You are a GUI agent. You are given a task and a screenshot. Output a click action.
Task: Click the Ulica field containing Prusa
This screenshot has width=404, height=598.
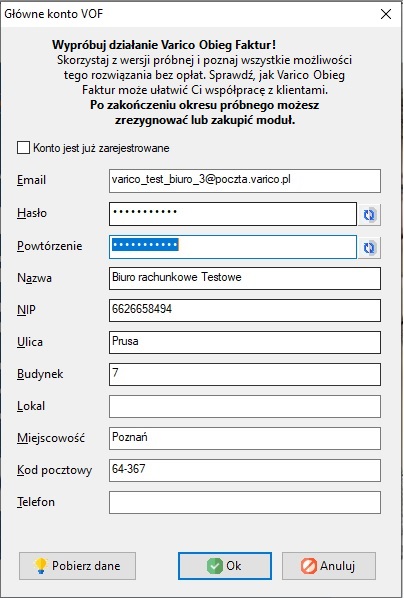[245, 342]
